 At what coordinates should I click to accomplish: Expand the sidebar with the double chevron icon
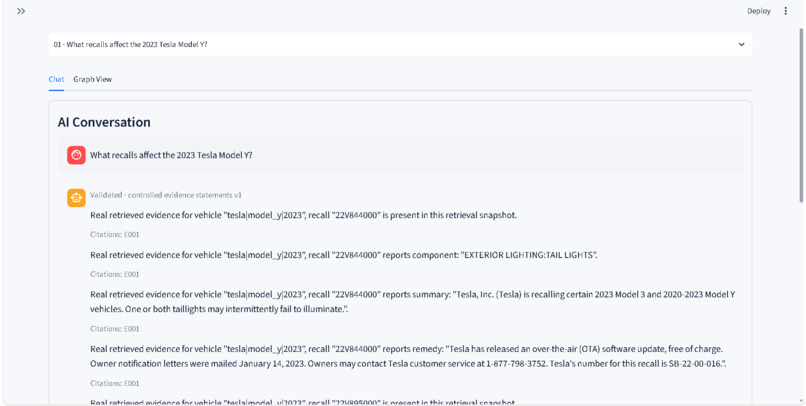21,11
